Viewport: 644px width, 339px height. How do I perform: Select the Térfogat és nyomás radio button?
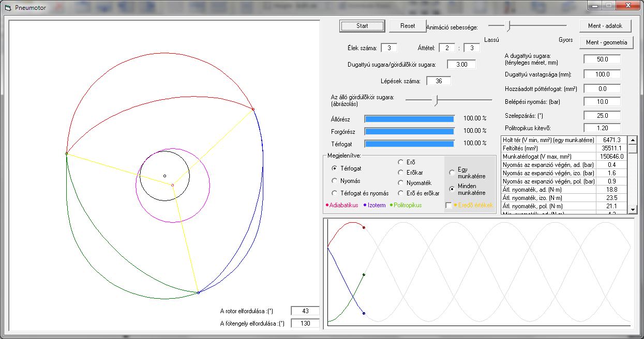click(x=334, y=193)
